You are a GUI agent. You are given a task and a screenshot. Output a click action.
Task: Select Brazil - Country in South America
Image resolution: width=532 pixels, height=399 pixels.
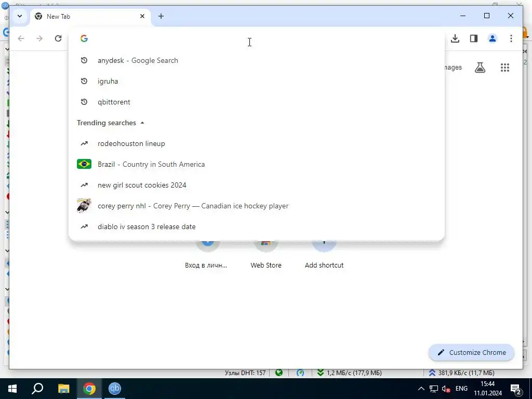(257, 164)
